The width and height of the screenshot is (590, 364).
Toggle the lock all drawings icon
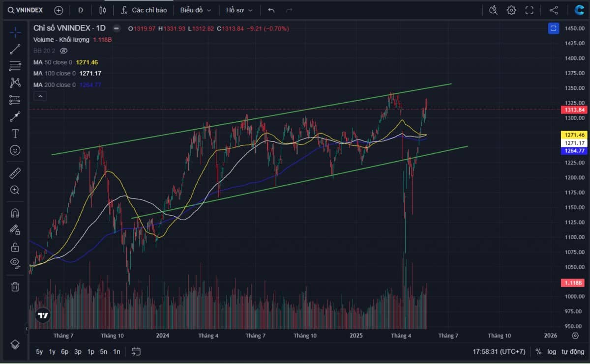click(x=15, y=247)
